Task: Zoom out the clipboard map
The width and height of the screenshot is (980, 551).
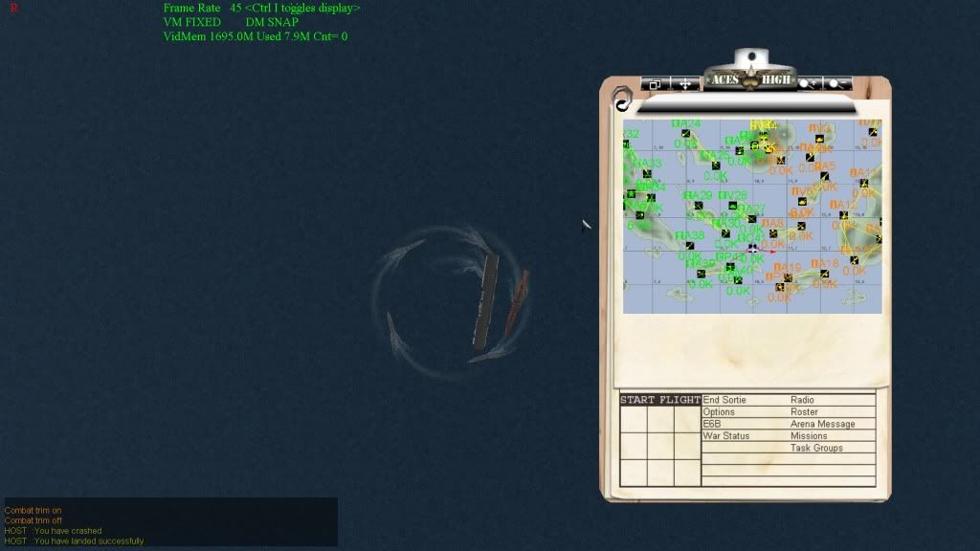Action: click(x=837, y=84)
